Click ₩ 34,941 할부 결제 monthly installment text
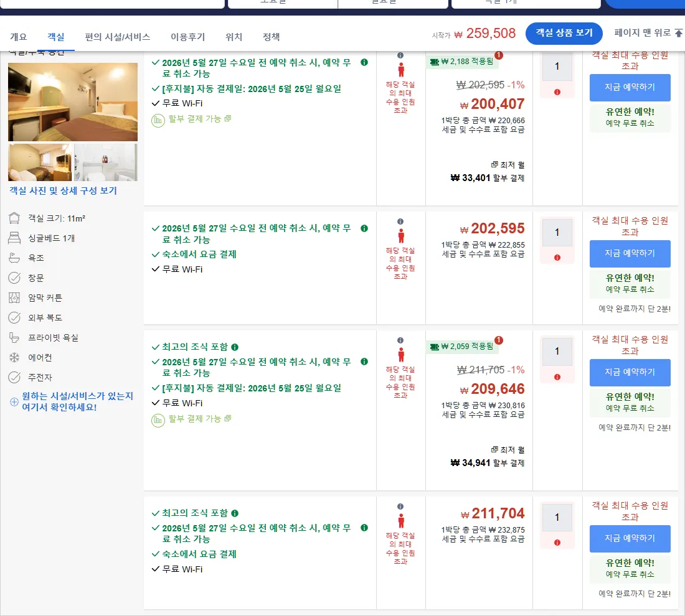Viewport: 685px width, 616px height. click(x=488, y=463)
